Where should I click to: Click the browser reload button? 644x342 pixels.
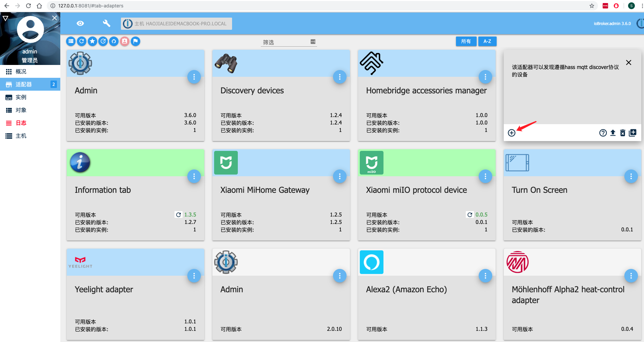point(28,6)
